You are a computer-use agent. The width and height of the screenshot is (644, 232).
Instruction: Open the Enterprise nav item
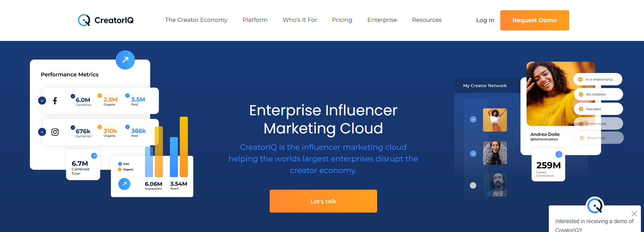pos(382,20)
